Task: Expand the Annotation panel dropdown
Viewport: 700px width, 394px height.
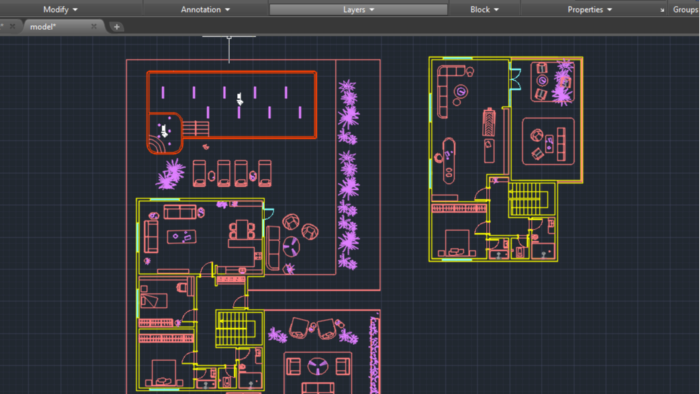Action: (x=205, y=9)
